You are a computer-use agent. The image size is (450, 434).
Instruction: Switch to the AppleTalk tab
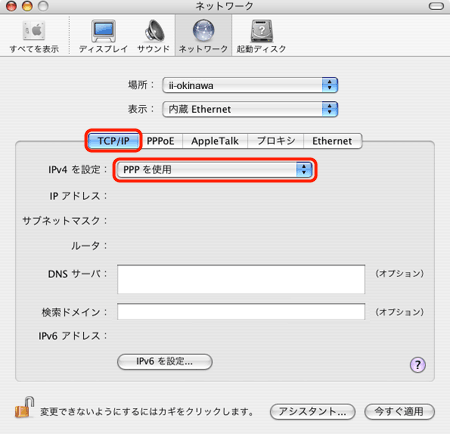[215, 141]
